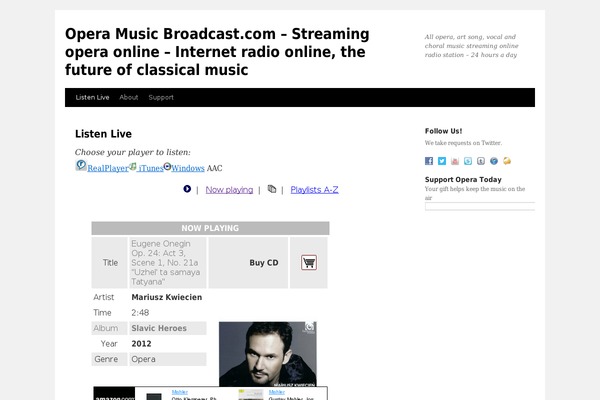Click the iTunes music note icon
Screen dimensions: 600x400
coord(132,167)
